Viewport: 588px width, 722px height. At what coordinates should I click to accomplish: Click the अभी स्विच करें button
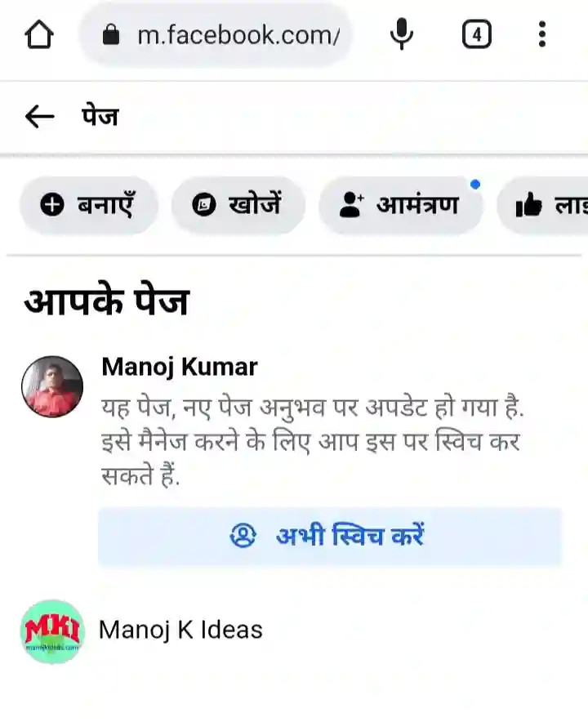click(x=330, y=537)
